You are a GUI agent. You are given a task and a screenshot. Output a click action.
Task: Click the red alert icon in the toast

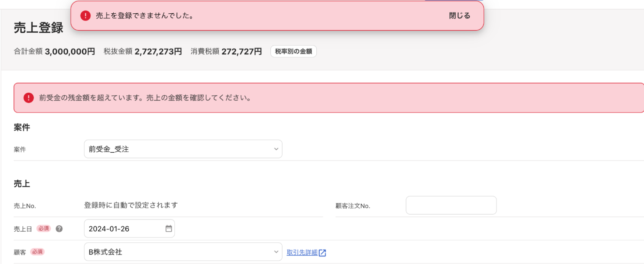86,16
